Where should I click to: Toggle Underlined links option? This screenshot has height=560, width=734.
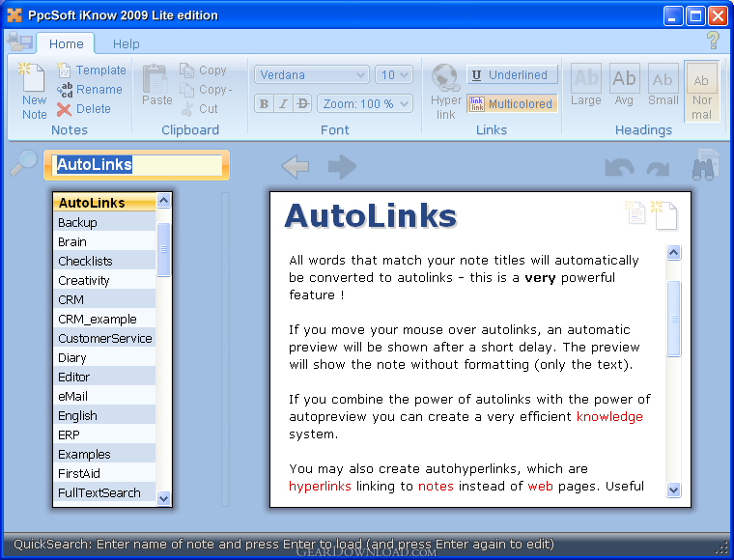pos(512,75)
